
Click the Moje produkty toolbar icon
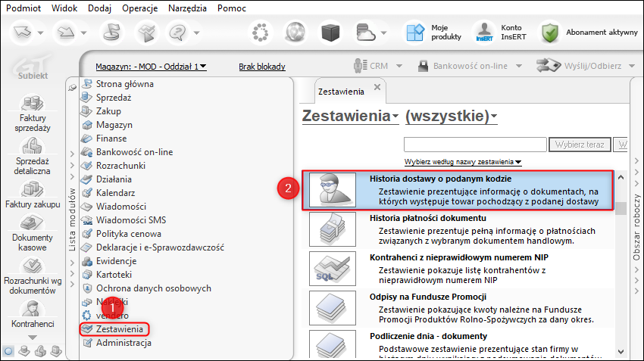tap(415, 33)
